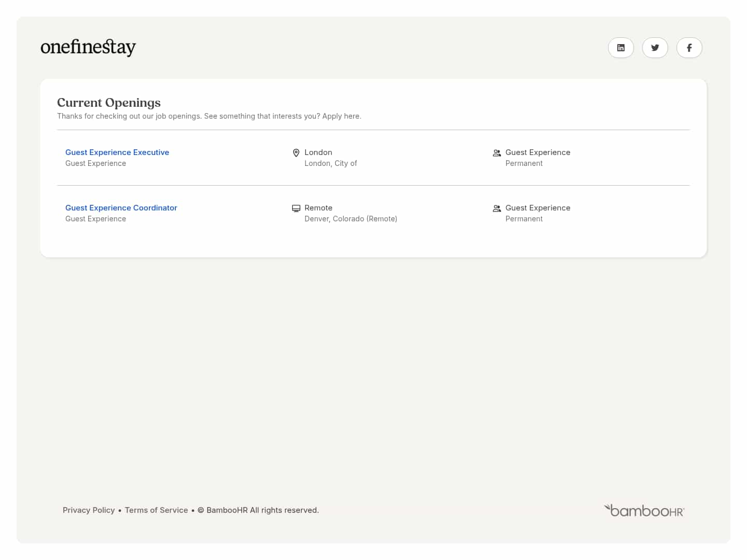Click the copyright symbol in the footer
This screenshot has height=560, width=747.
[201, 510]
